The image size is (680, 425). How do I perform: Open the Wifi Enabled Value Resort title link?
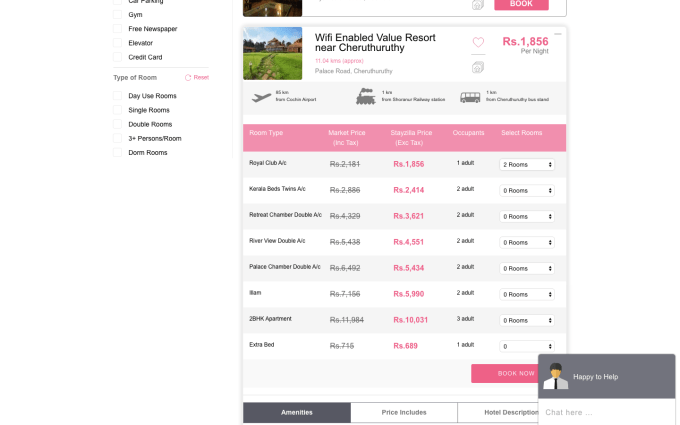pos(375,42)
